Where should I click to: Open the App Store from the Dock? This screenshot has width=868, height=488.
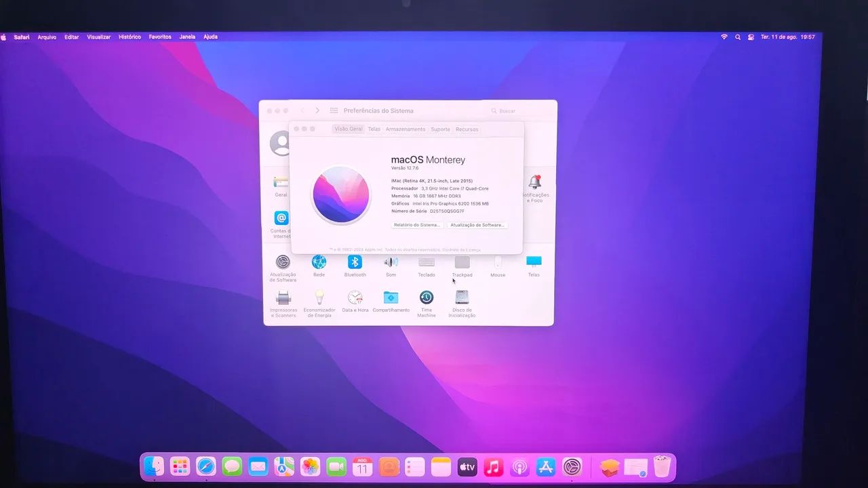545,466
